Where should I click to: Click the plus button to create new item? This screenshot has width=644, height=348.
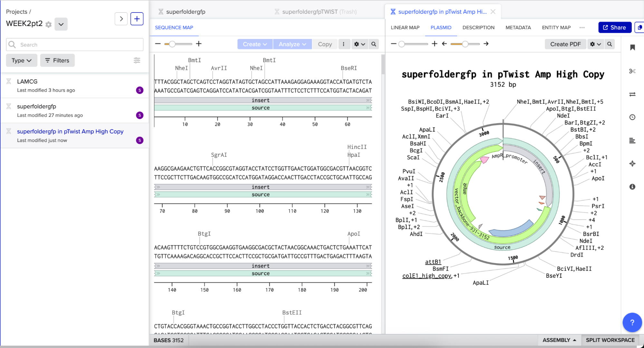click(x=137, y=19)
